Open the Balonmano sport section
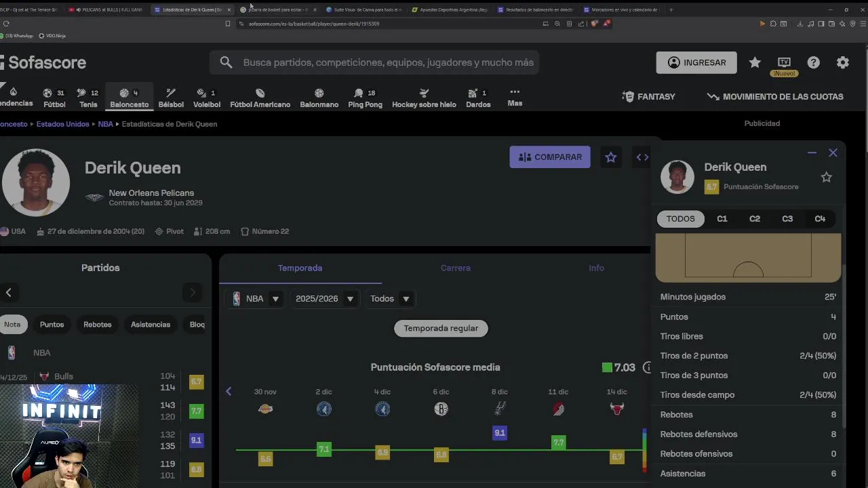Image resolution: width=868 pixels, height=488 pixels. pos(319,98)
